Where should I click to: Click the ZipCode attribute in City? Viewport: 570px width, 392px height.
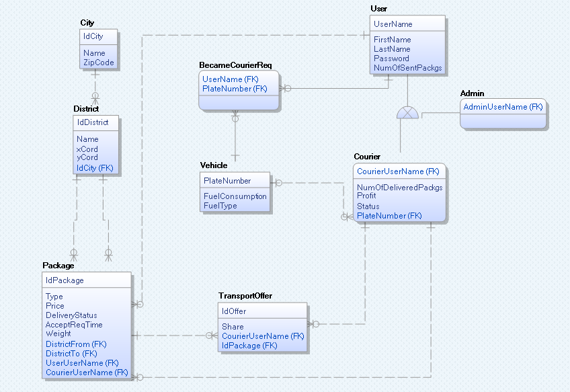[x=98, y=62]
